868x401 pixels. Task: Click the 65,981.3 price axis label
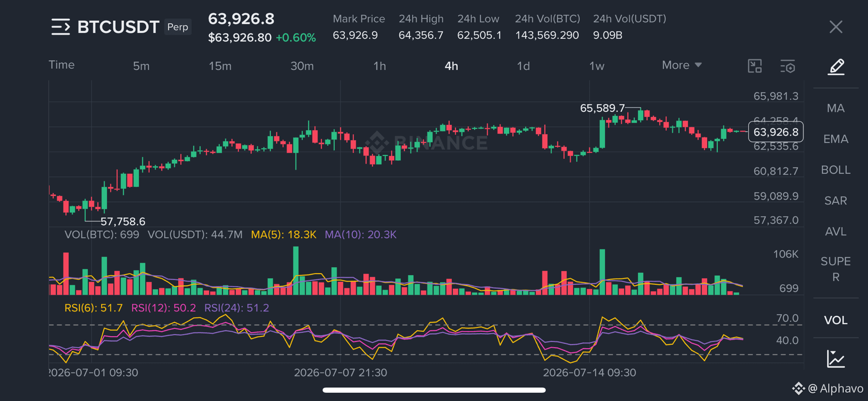click(x=775, y=96)
